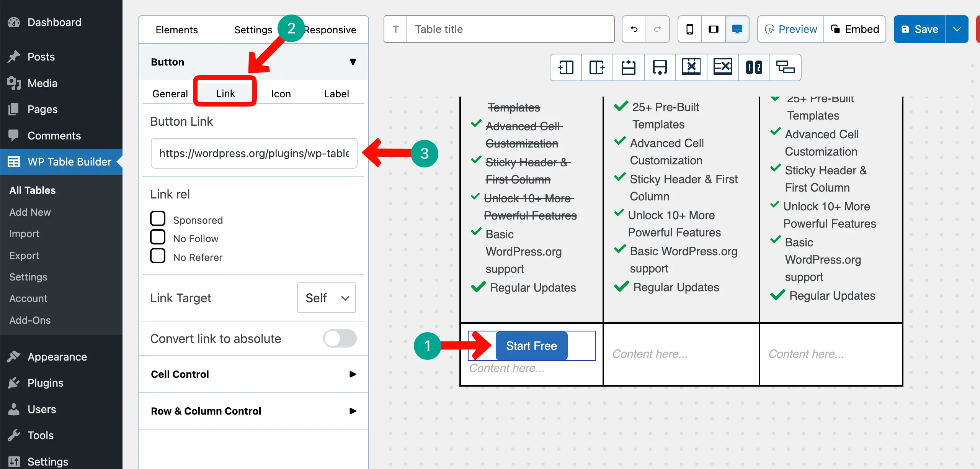This screenshot has height=469, width=980.
Task: Click the Preview button
Action: coord(791,29)
